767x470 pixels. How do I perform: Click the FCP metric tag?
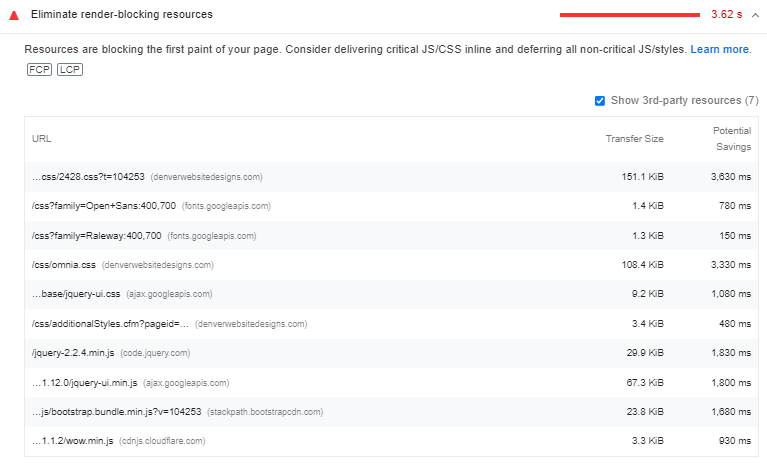tap(39, 69)
